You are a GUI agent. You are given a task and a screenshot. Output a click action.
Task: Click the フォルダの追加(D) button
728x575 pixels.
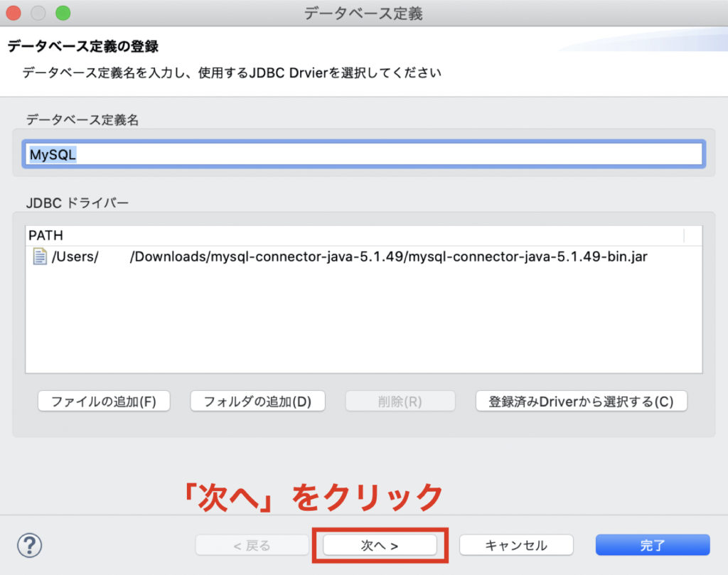click(257, 402)
